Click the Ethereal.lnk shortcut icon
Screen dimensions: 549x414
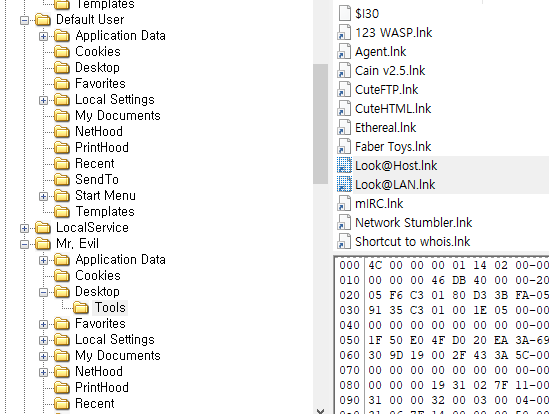pos(344,127)
